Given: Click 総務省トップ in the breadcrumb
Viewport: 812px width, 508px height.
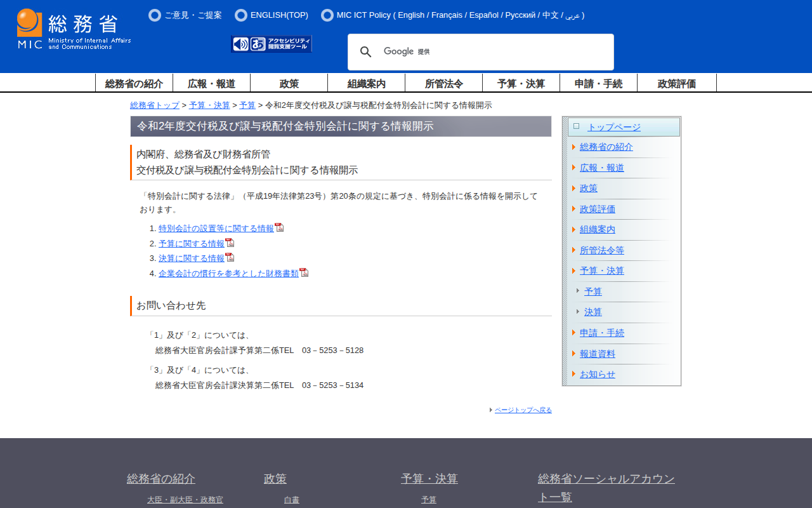Looking at the screenshot, I should 155,105.
